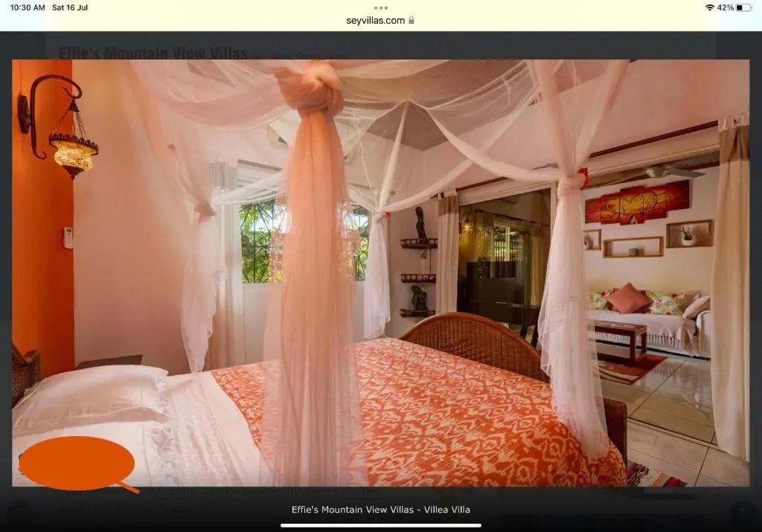Tap the Wi-Fi status icon

[709, 7]
